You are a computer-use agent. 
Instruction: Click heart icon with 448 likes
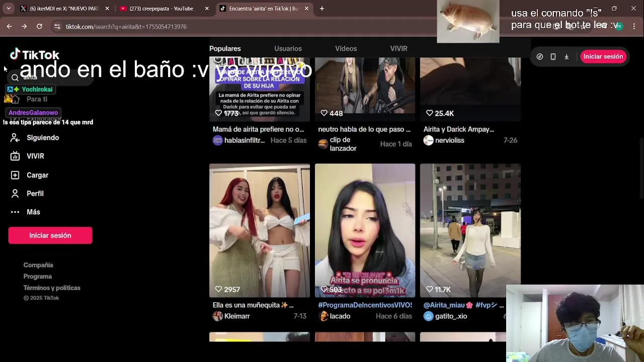coord(324,113)
